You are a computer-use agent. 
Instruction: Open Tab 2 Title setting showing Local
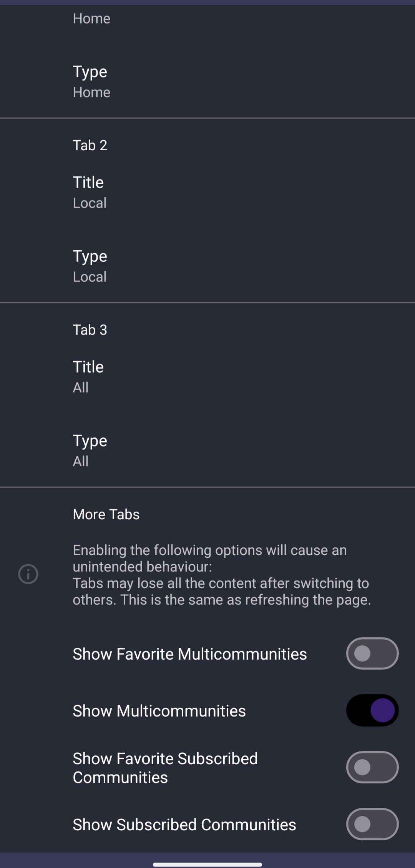tap(207, 192)
